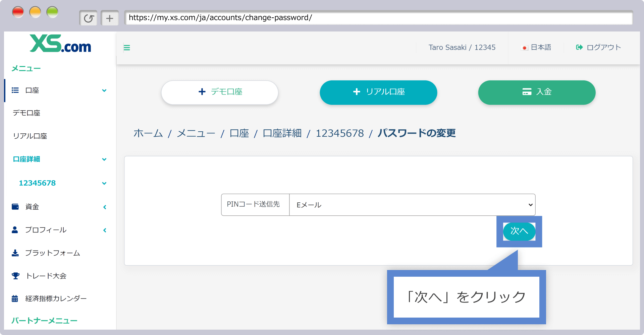This screenshot has width=644, height=335.
Task: Click the red window close button
Action: 18,12
